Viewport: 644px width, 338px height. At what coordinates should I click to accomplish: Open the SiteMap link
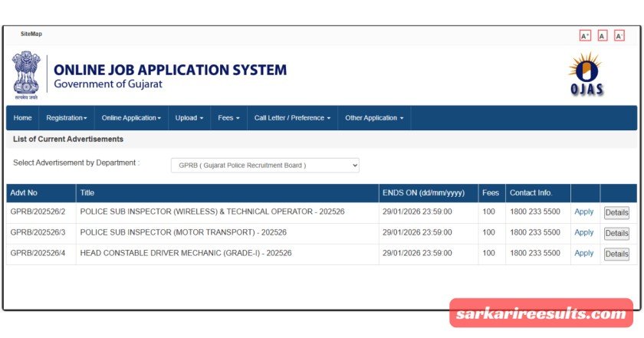coord(31,34)
